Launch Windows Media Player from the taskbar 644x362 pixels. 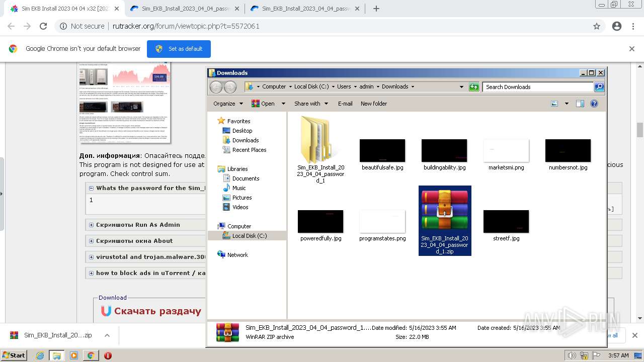(x=74, y=355)
